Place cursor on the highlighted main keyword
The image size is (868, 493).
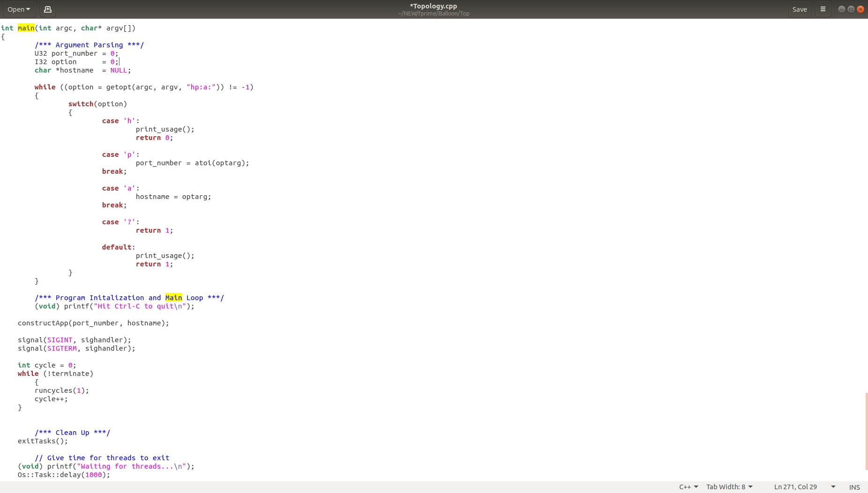(26, 28)
